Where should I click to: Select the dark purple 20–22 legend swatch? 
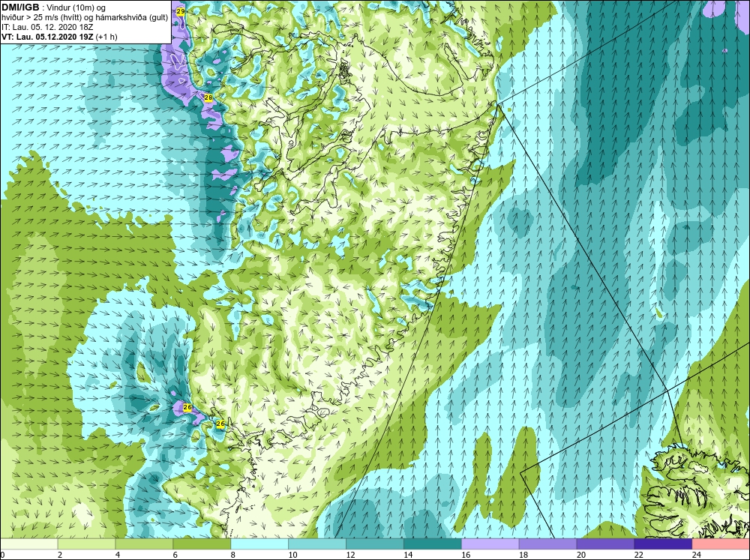605,544
